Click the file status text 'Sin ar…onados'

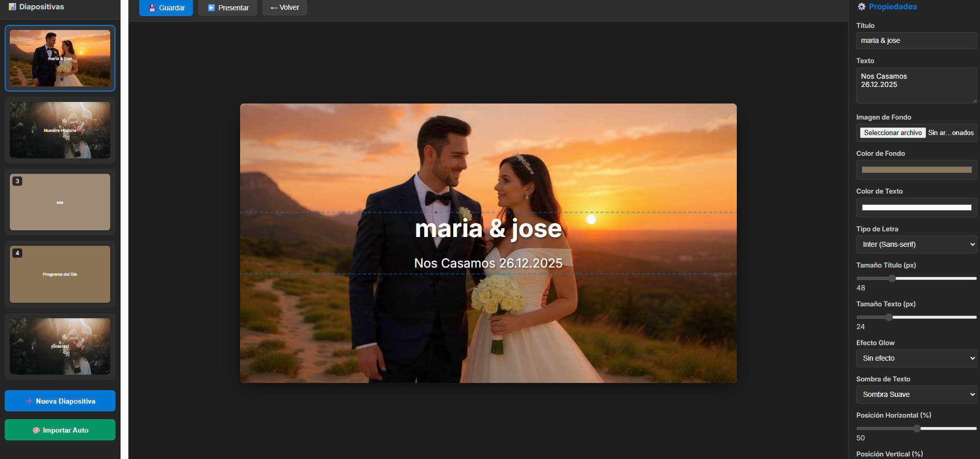(951, 133)
